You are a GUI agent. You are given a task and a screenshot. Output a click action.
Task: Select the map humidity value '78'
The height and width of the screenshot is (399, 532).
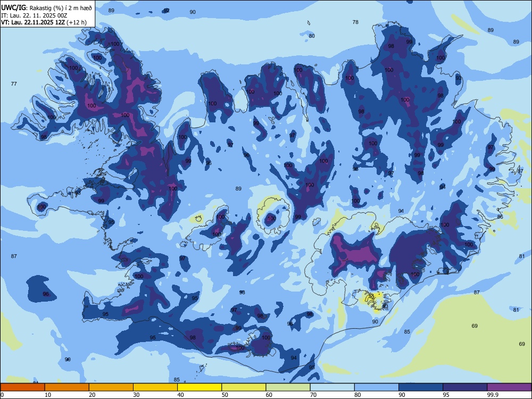click(x=355, y=22)
